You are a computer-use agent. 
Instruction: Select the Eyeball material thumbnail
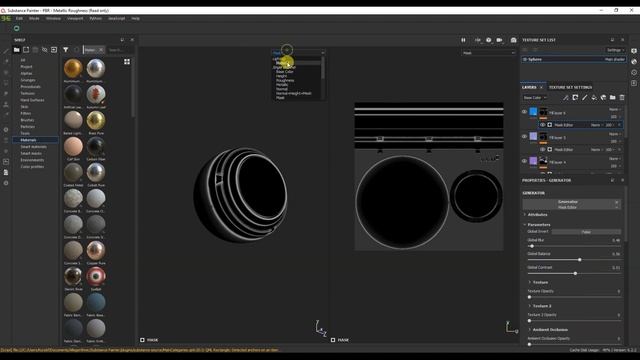tap(96, 277)
